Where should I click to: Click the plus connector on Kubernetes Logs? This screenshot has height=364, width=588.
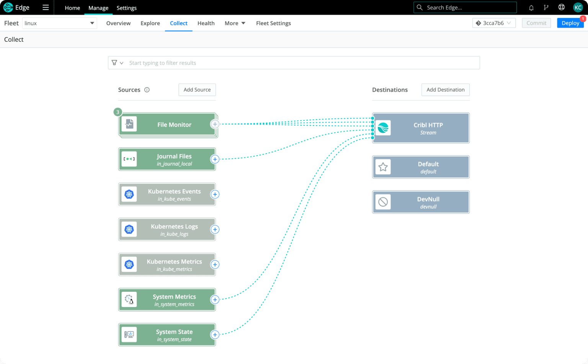[x=215, y=229]
